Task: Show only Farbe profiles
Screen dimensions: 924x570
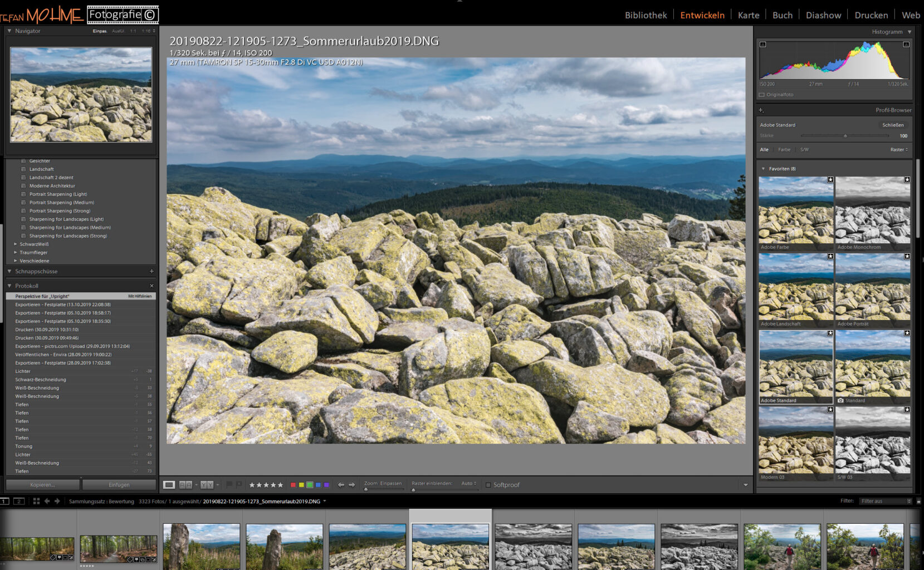Action: [x=784, y=150]
